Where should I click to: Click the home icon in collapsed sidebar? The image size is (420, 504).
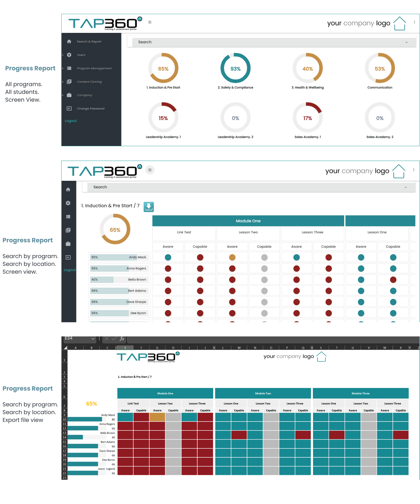click(x=68, y=189)
